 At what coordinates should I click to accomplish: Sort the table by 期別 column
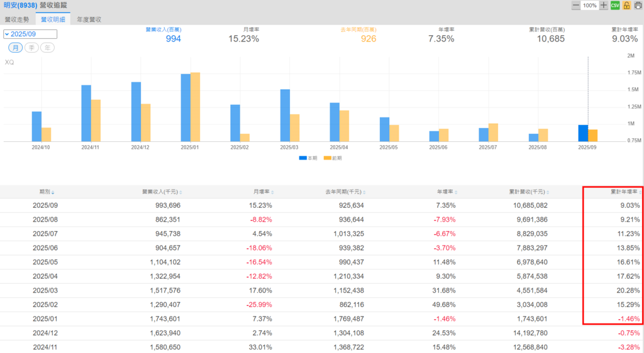47,192
